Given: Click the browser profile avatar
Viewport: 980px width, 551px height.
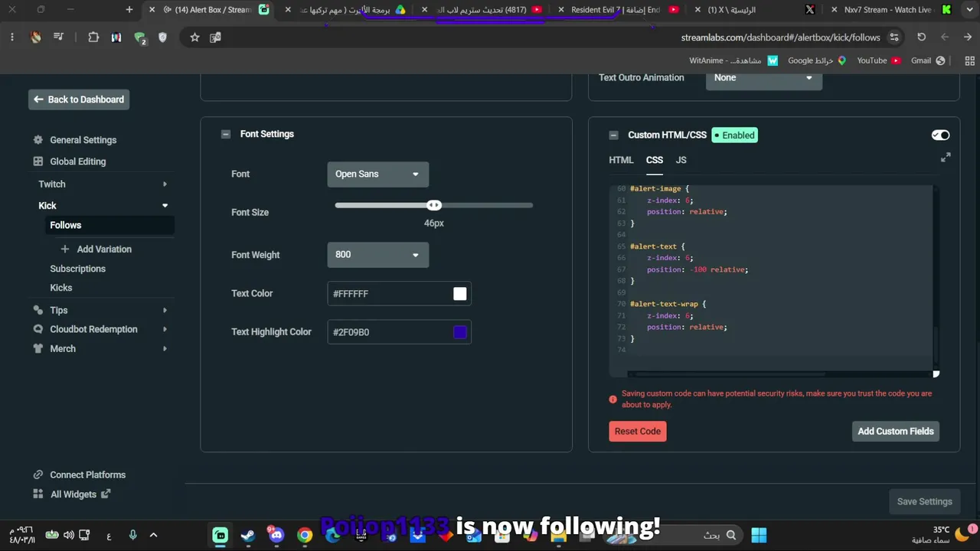Looking at the screenshot, I should (x=36, y=37).
